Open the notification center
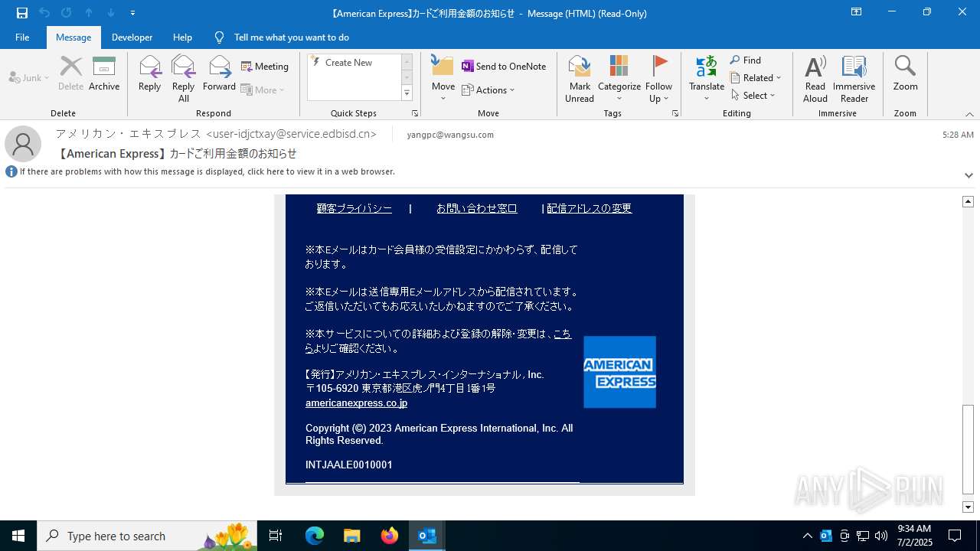 [x=955, y=536]
